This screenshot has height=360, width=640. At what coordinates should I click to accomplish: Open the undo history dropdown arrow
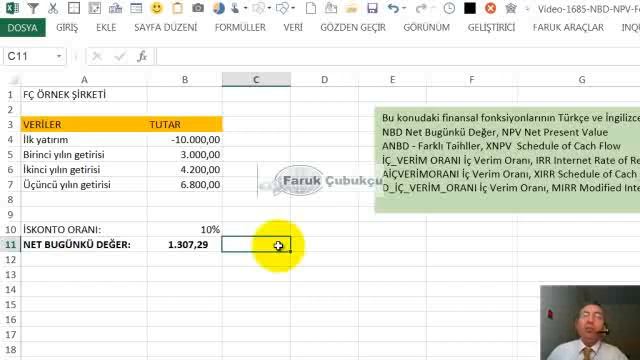[404, 8]
